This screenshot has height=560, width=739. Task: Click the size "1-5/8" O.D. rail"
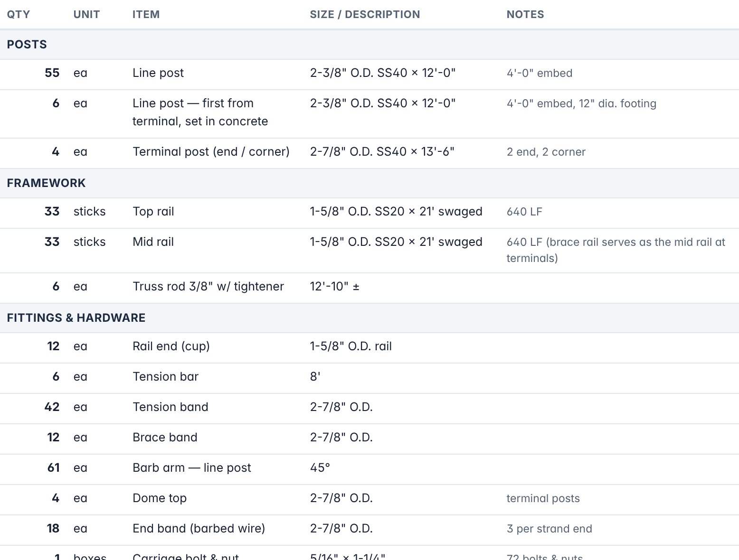coord(351,346)
